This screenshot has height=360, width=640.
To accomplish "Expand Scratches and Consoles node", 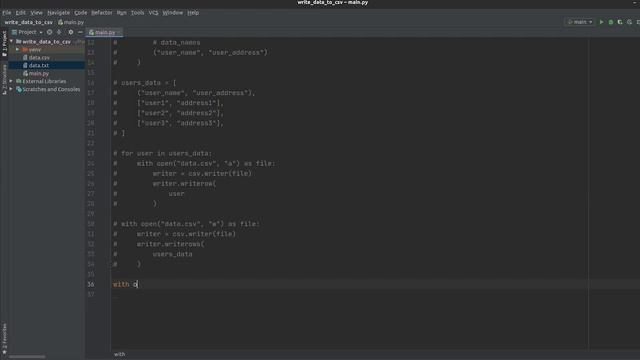I will 11,89.
